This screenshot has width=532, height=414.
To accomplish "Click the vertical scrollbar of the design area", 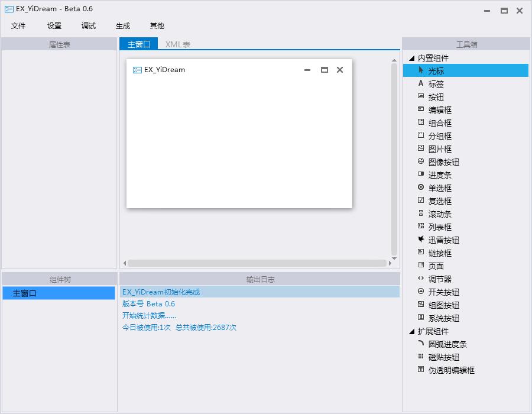I will pyautogui.click(x=394, y=159).
